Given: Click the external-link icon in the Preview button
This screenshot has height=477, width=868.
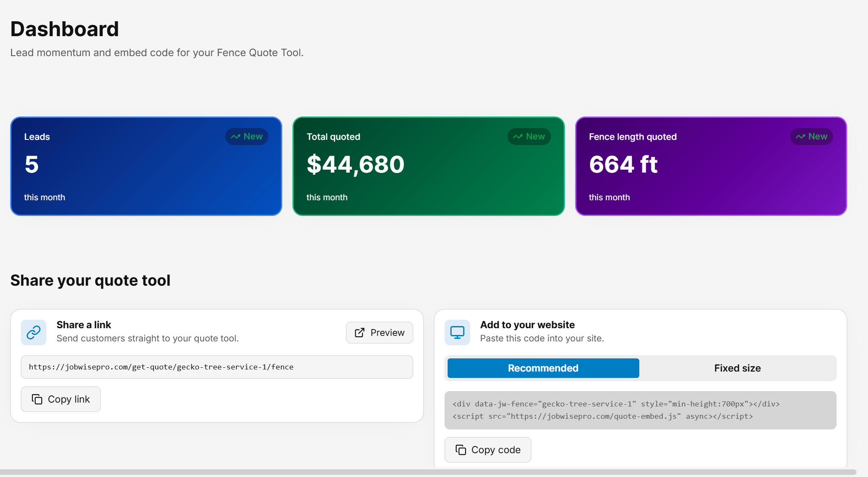Looking at the screenshot, I should 360,332.
